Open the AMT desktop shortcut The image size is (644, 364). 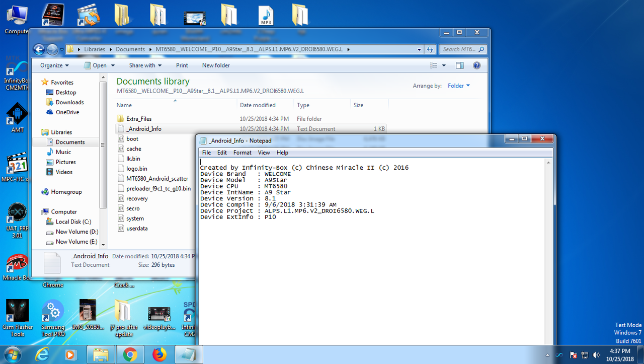(17, 118)
